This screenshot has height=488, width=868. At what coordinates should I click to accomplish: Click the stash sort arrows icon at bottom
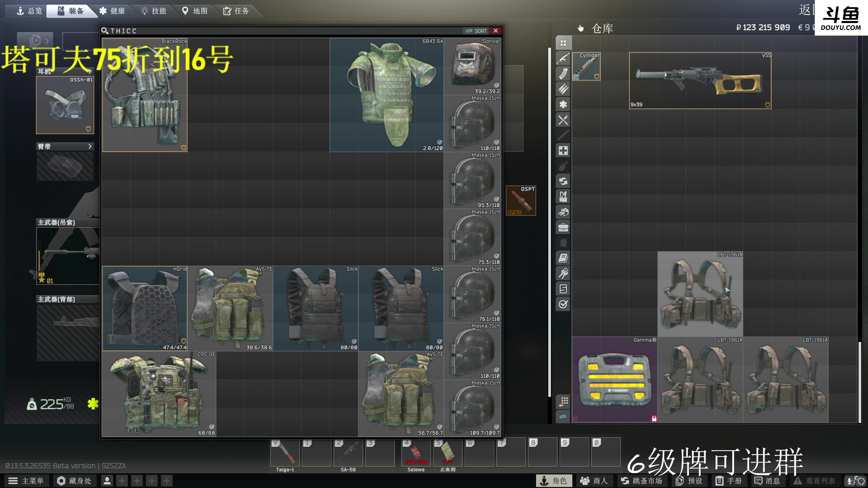pos(563,416)
